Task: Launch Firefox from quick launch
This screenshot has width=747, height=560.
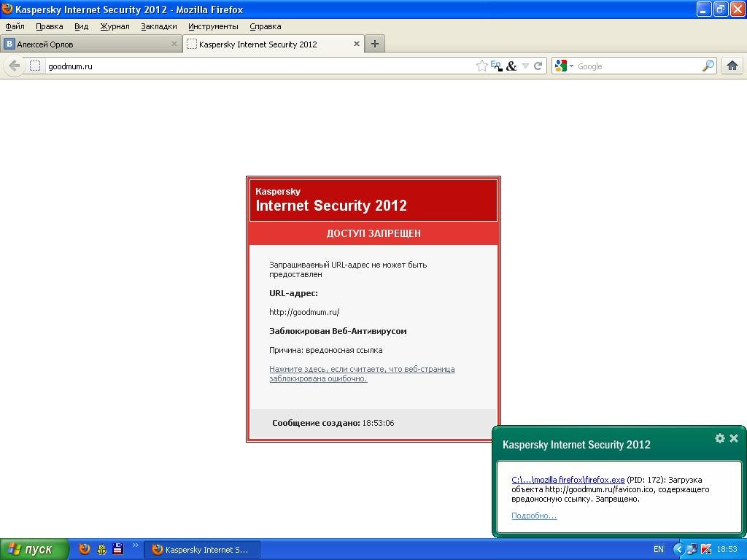Action: 85,549
